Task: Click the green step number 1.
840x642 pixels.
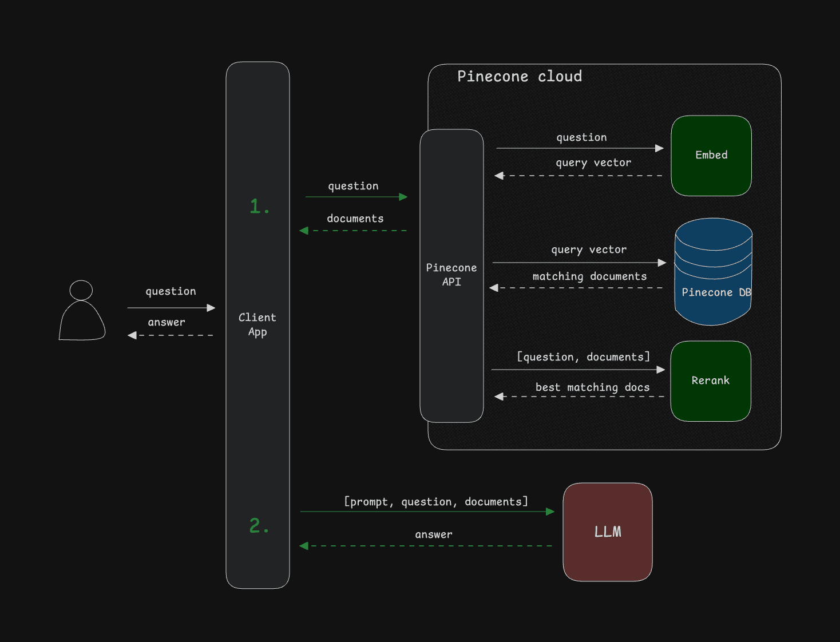Action: click(x=259, y=207)
